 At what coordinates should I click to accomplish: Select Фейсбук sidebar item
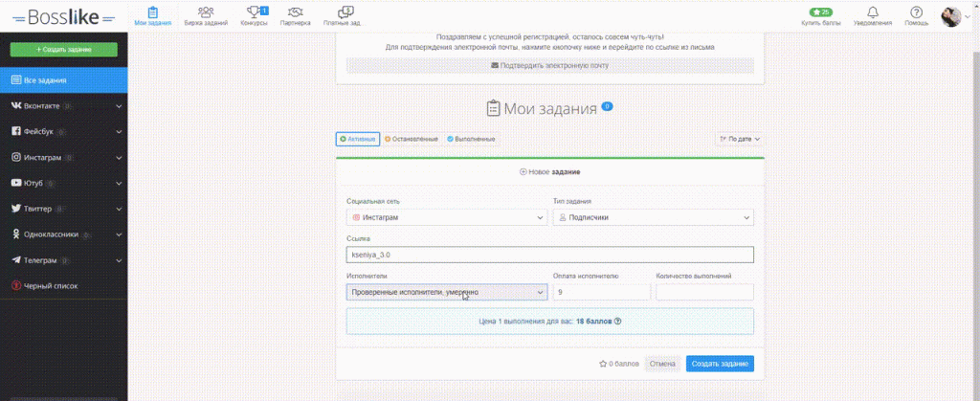click(x=64, y=132)
